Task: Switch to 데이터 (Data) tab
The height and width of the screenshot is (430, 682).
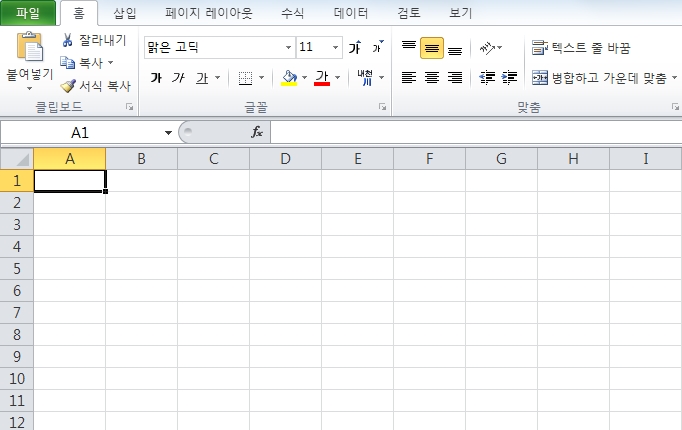Action: pyautogui.click(x=351, y=13)
